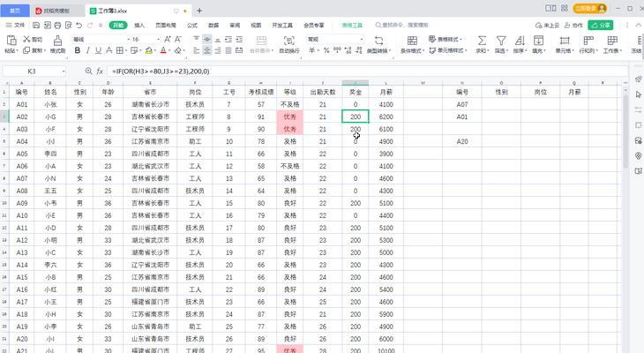644x353 pixels.
Task: Click the Increase font size icon
Action: (167, 39)
